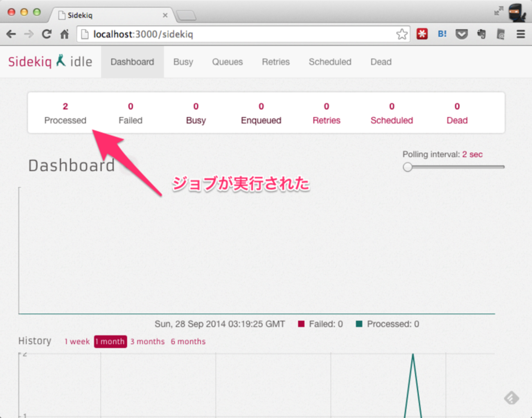
Task: Open the Queues tab
Action: 227,62
